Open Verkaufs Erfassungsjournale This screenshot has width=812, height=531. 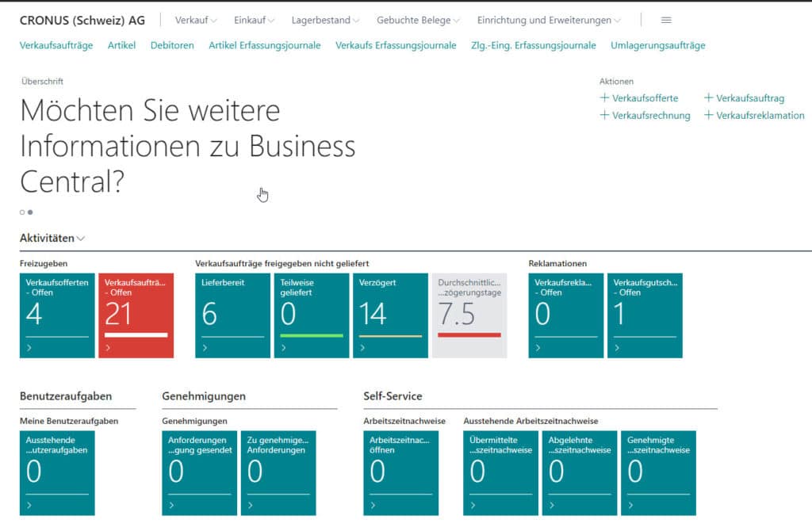tap(396, 45)
